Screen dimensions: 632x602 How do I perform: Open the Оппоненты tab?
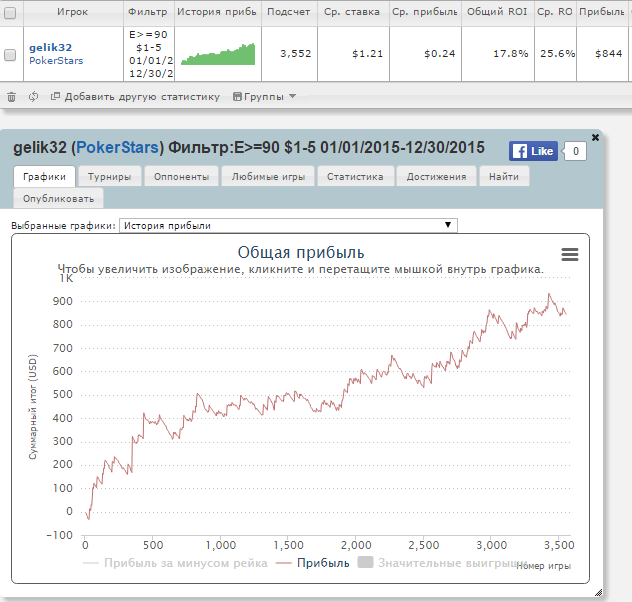(181, 176)
